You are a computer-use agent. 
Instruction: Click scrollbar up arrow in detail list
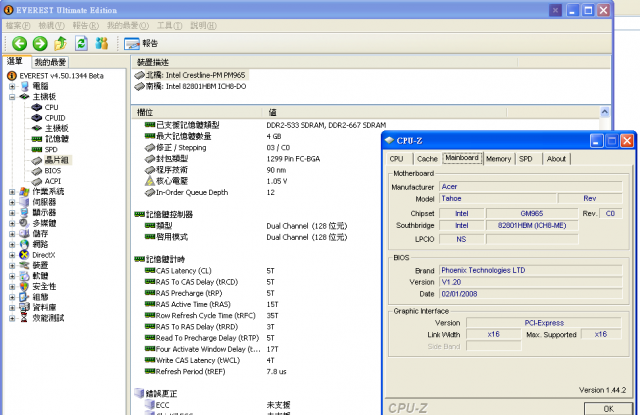[605, 112]
